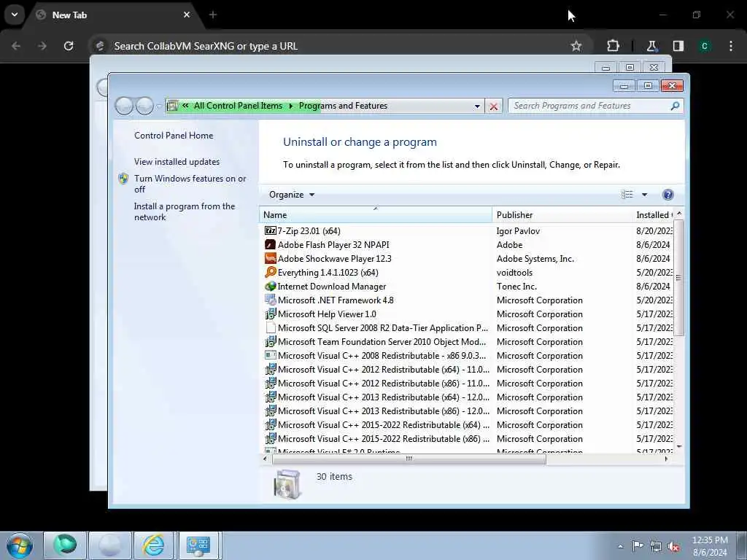Click the Everything 1.4.1.1023 magnifier icon
Image resolution: width=747 pixels, height=560 pixels.
point(270,273)
